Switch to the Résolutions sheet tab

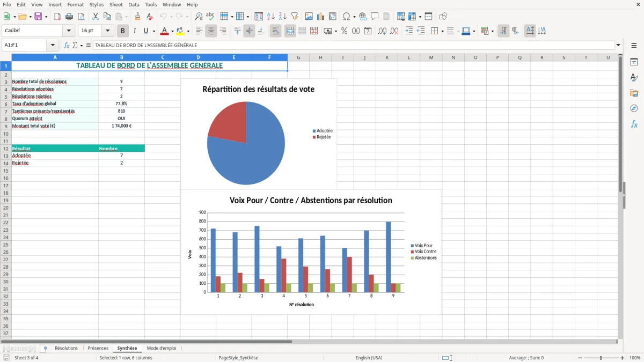[x=66, y=349]
